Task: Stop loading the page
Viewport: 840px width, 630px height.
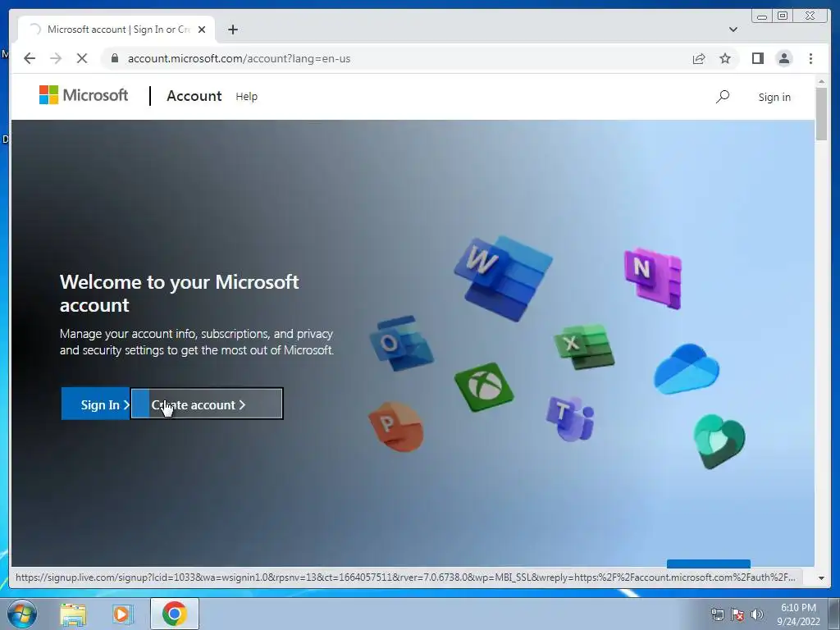Action: coord(82,58)
